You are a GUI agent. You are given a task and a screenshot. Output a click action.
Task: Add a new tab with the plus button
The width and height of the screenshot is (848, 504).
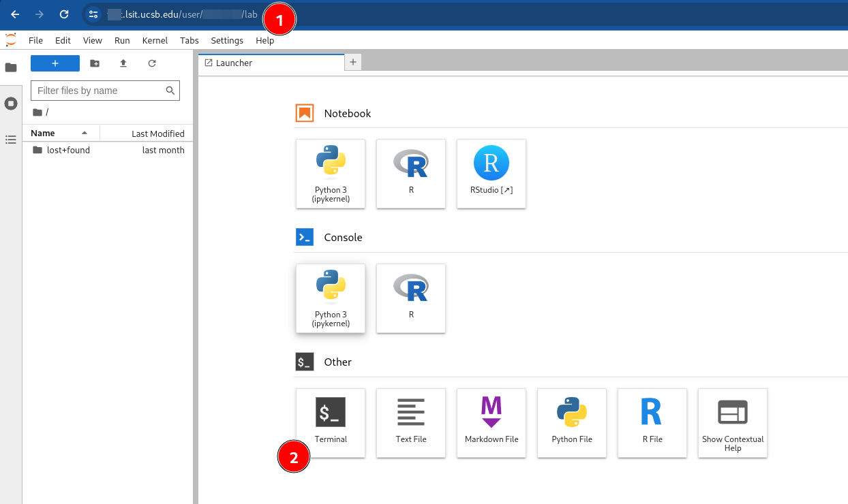[x=353, y=63]
